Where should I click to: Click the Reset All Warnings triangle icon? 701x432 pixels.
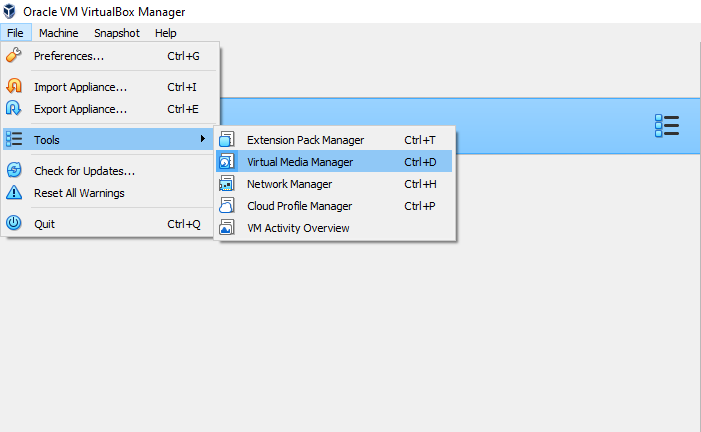pos(14,192)
